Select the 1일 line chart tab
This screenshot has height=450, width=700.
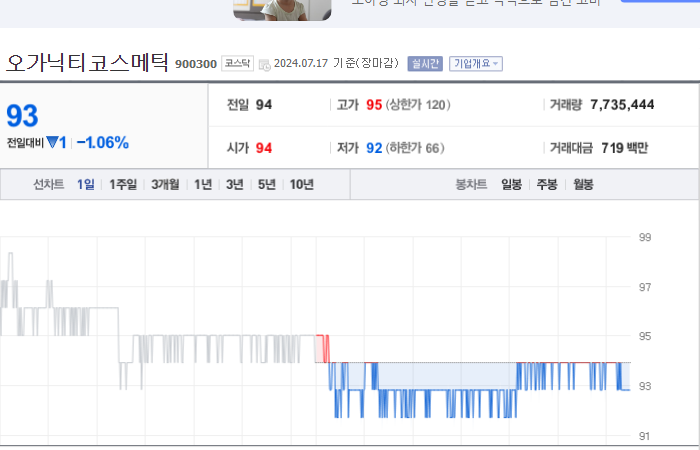pyautogui.click(x=86, y=184)
